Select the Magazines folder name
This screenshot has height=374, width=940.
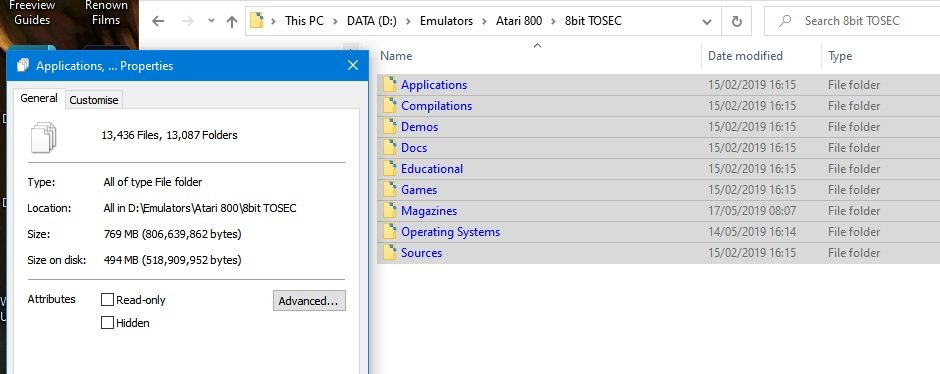point(429,210)
